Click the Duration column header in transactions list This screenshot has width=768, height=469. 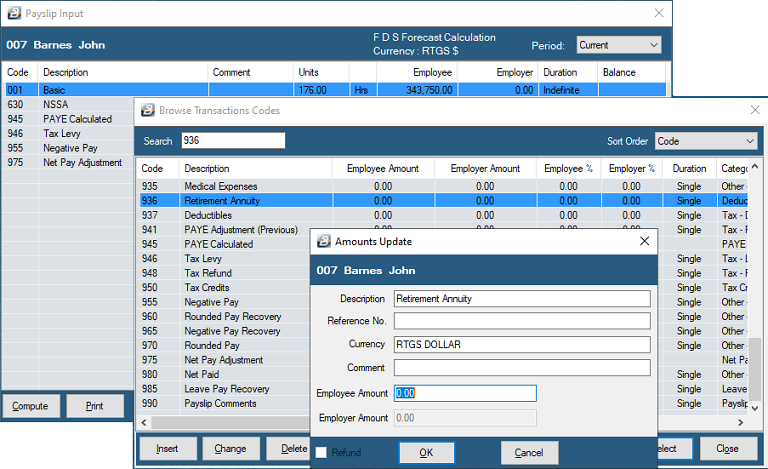click(x=689, y=168)
